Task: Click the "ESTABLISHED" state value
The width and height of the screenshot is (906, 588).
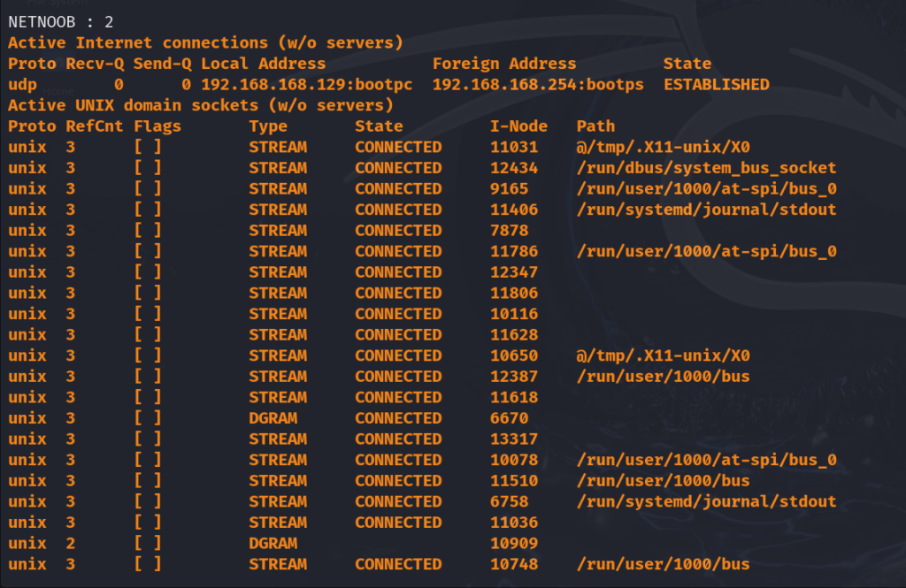Action: [717, 85]
